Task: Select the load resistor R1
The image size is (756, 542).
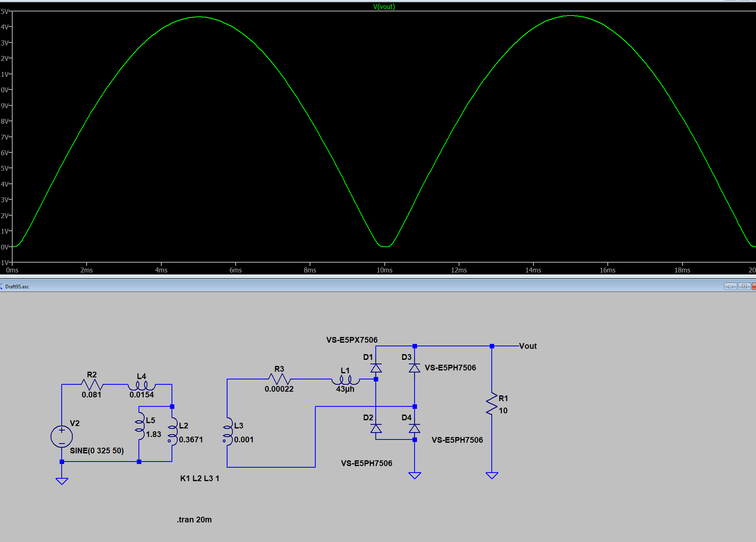Action: click(492, 404)
